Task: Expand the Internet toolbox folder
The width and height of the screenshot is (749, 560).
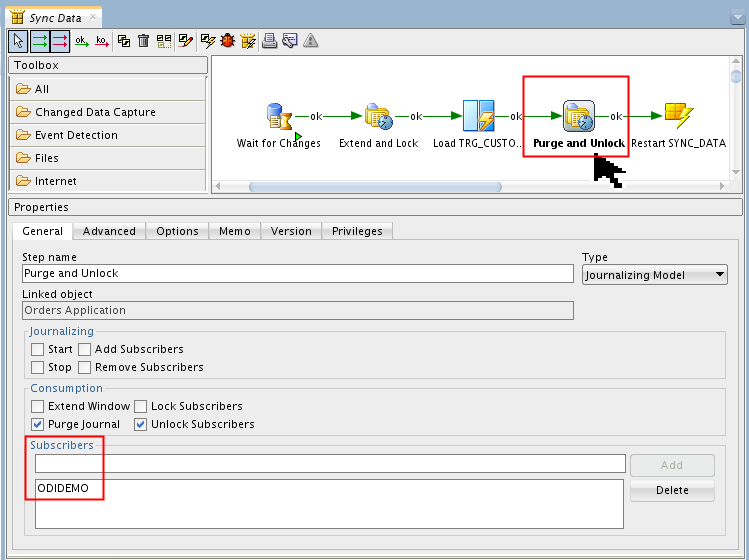Action: [x=107, y=181]
